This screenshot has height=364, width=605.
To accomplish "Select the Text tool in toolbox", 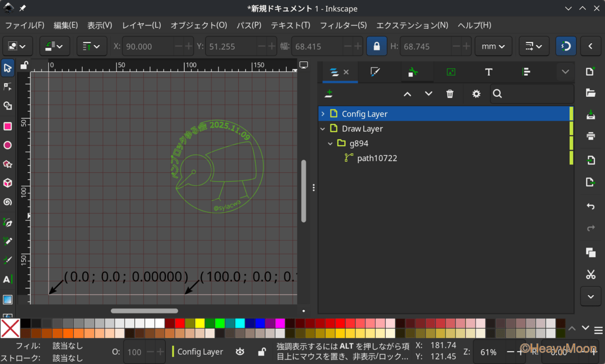I will 8,279.
